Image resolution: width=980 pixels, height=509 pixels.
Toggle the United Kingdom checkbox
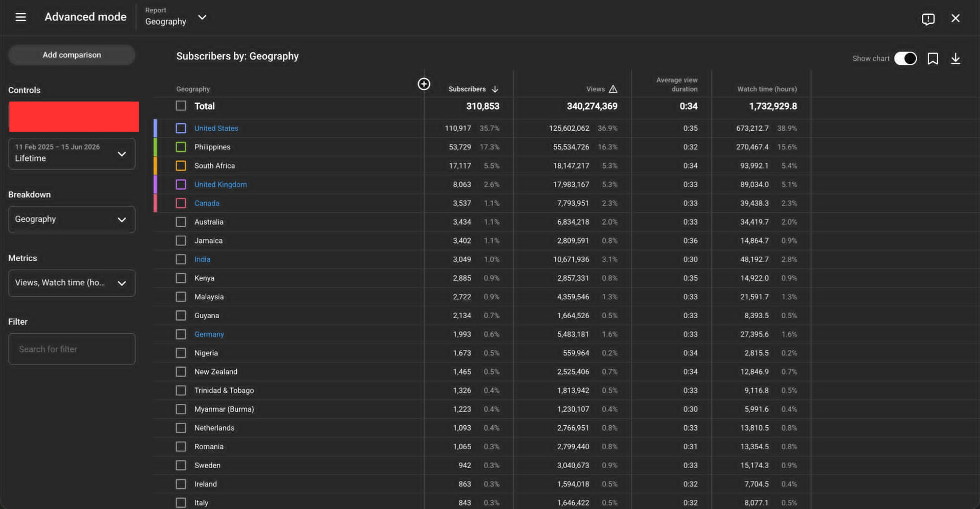pyautogui.click(x=181, y=184)
